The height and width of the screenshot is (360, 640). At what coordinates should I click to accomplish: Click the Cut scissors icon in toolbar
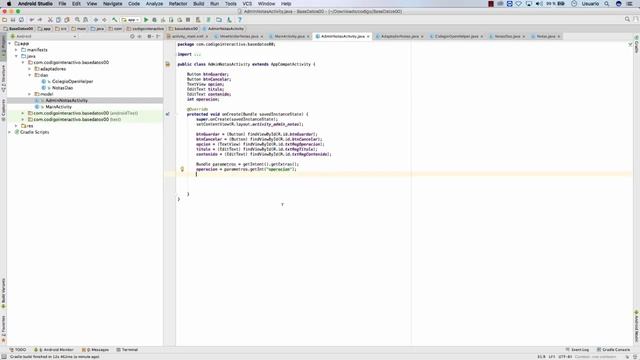pyautogui.click(x=50, y=20)
